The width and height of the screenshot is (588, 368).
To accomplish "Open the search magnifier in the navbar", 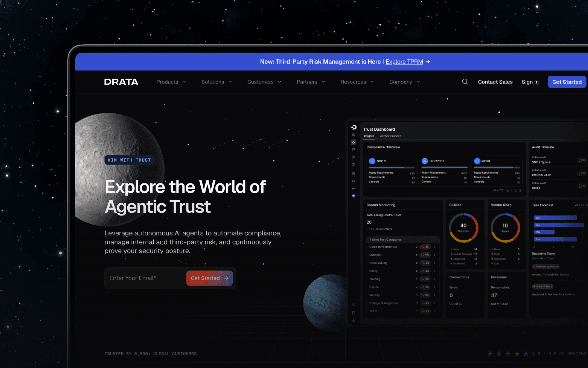I will (465, 82).
